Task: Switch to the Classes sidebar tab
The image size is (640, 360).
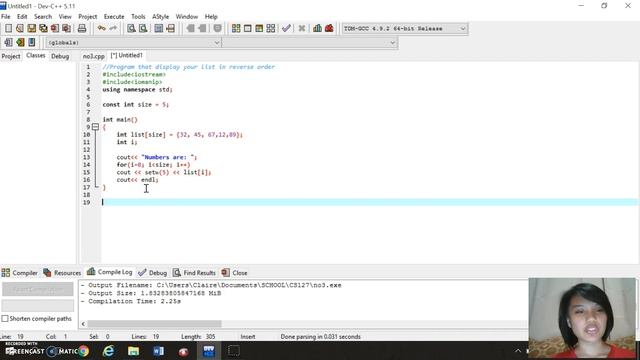Action: 36,56
